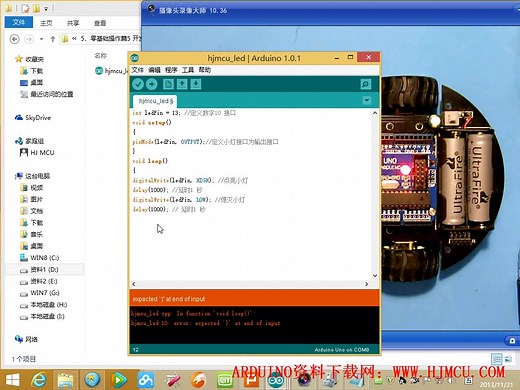
Task: Open the 图片 folder under 这台电脑
Action: click(37, 199)
